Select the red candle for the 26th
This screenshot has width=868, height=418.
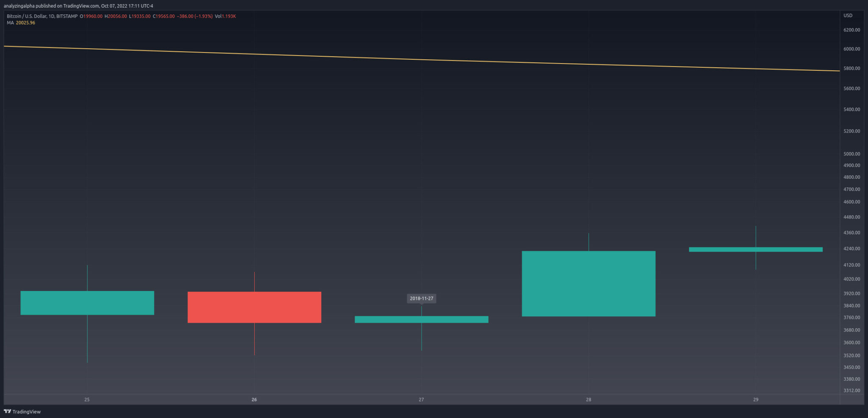(x=254, y=307)
